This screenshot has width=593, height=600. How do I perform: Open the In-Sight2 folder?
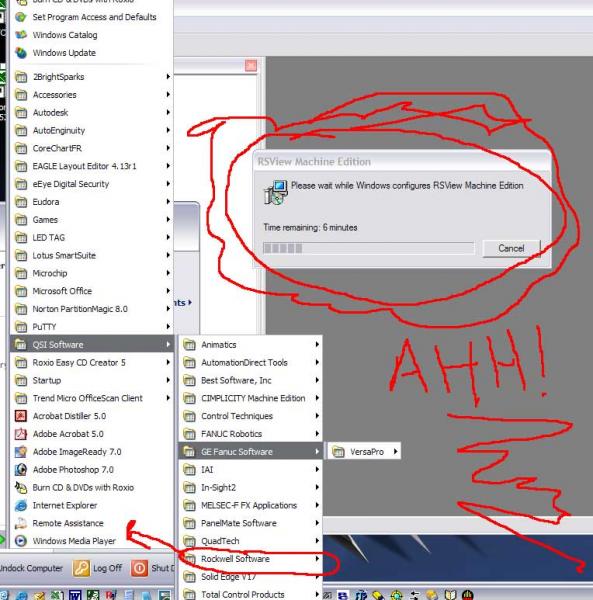(251, 488)
